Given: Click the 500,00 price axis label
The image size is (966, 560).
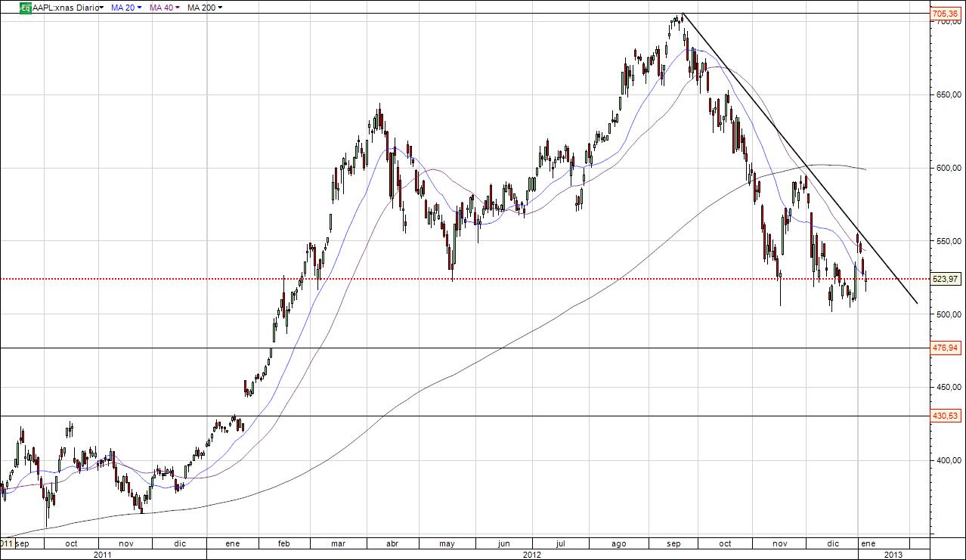Looking at the screenshot, I should tap(948, 314).
